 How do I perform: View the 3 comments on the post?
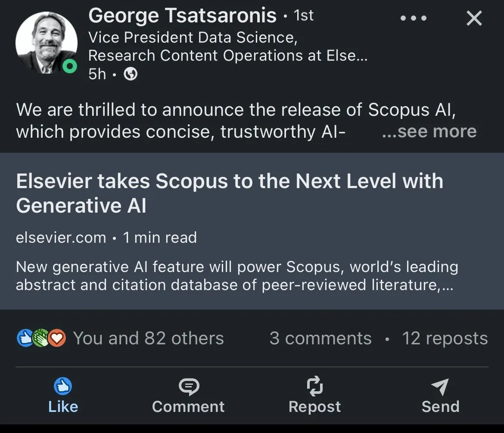point(320,338)
